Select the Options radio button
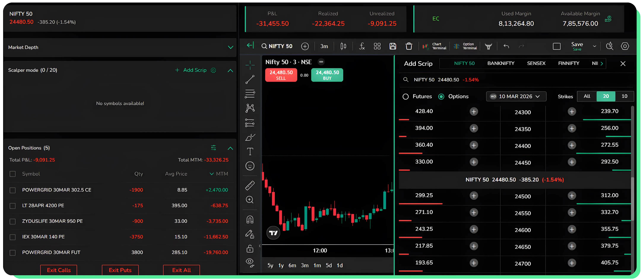Image resolution: width=644 pixels, height=280 pixels. coord(441,96)
